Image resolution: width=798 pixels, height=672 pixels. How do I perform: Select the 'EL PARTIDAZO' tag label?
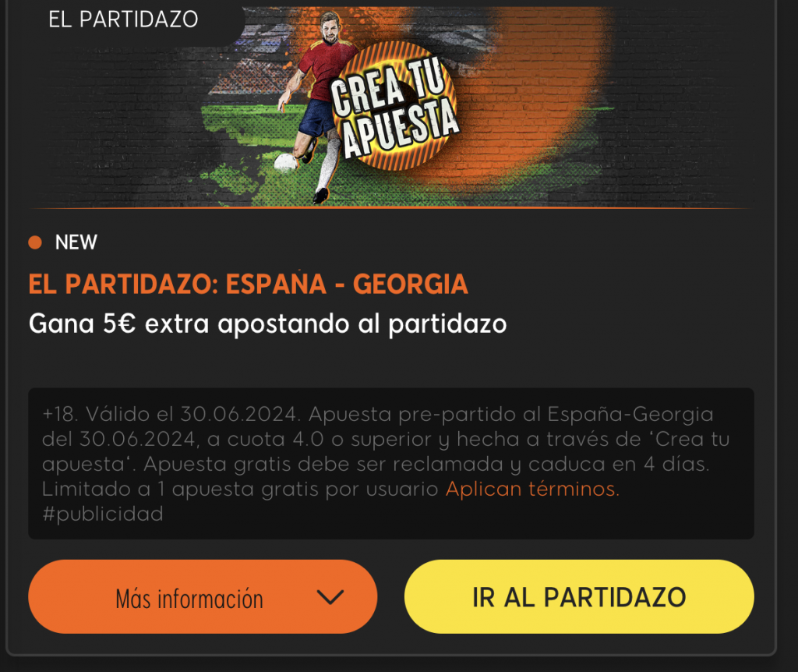point(123,19)
